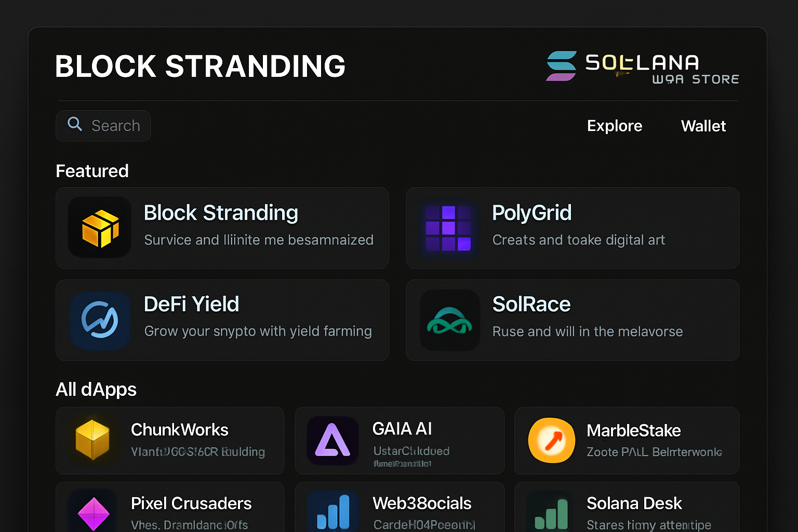Click the Solana Desk green chart icon
Viewport: 798px width, 532px height.
[551, 513]
